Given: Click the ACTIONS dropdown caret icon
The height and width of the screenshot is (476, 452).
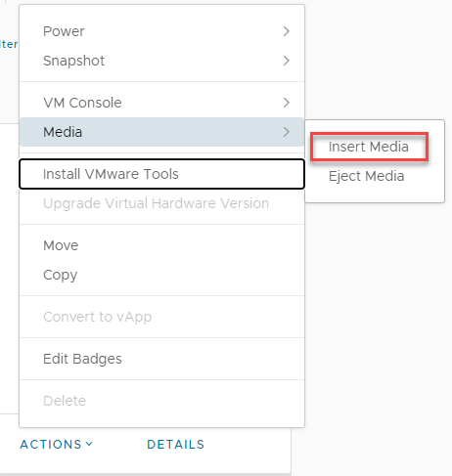Looking at the screenshot, I should [89, 444].
